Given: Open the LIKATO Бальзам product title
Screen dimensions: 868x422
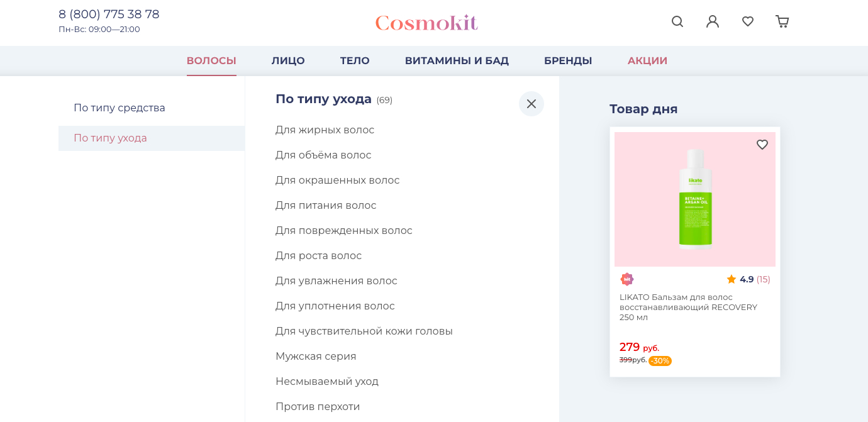Looking at the screenshot, I should click(x=688, y=307).
